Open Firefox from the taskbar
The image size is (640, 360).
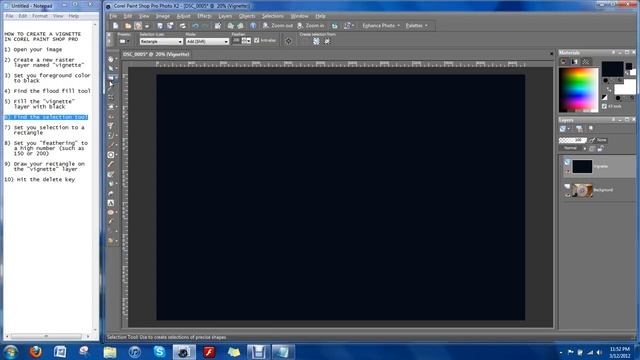pos(36,351)
